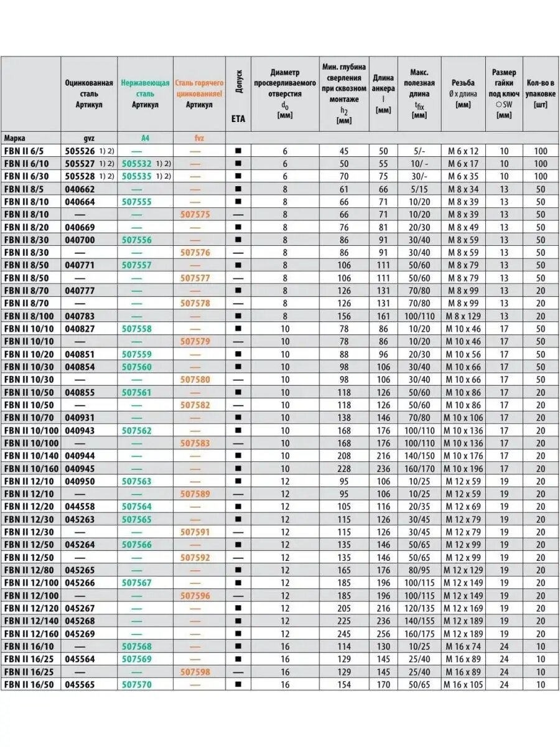Select stainless article 505532
Image resolution: width=560 pixels, height=747 pixels.
click(137, 164)
